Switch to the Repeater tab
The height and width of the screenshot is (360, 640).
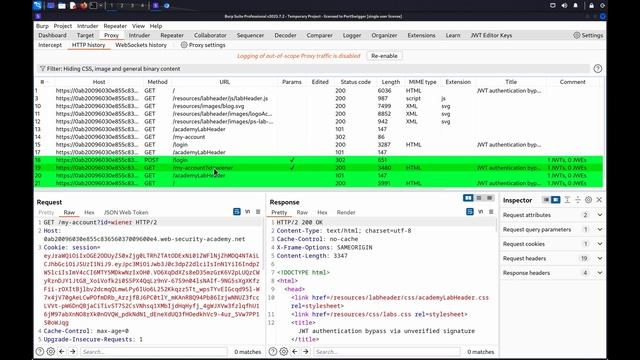(x=172, y=35)
